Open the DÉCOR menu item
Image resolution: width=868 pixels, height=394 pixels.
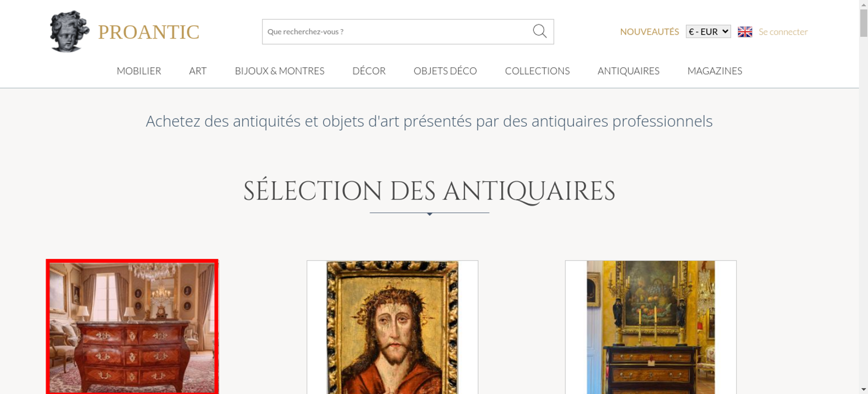click(369, 71)
